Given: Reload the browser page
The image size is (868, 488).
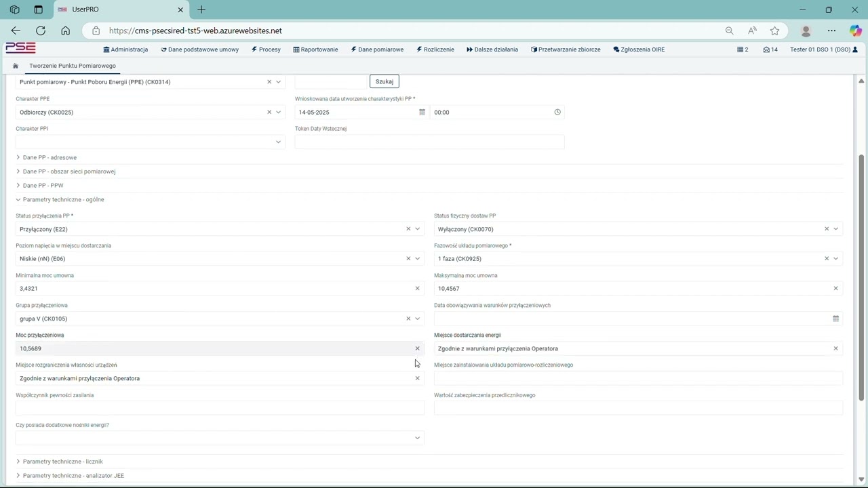Looking at the screenshot, I should coord(41,30).
